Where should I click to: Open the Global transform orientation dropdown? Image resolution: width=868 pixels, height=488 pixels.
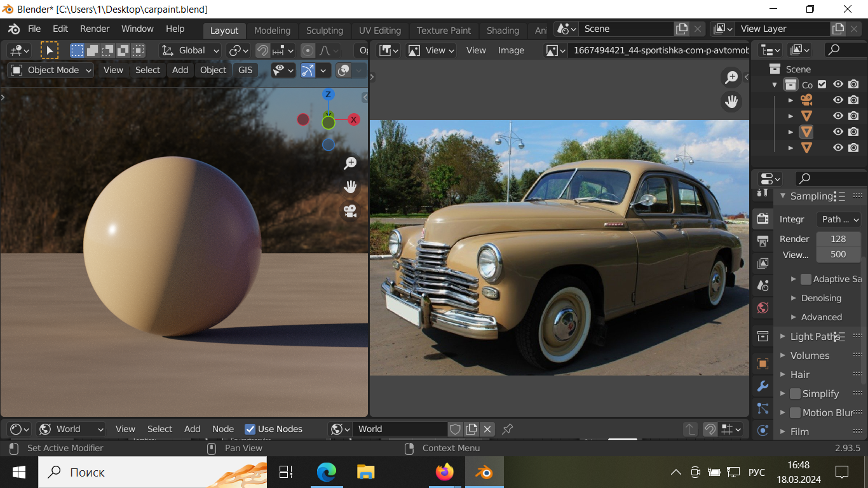point(190,50)
